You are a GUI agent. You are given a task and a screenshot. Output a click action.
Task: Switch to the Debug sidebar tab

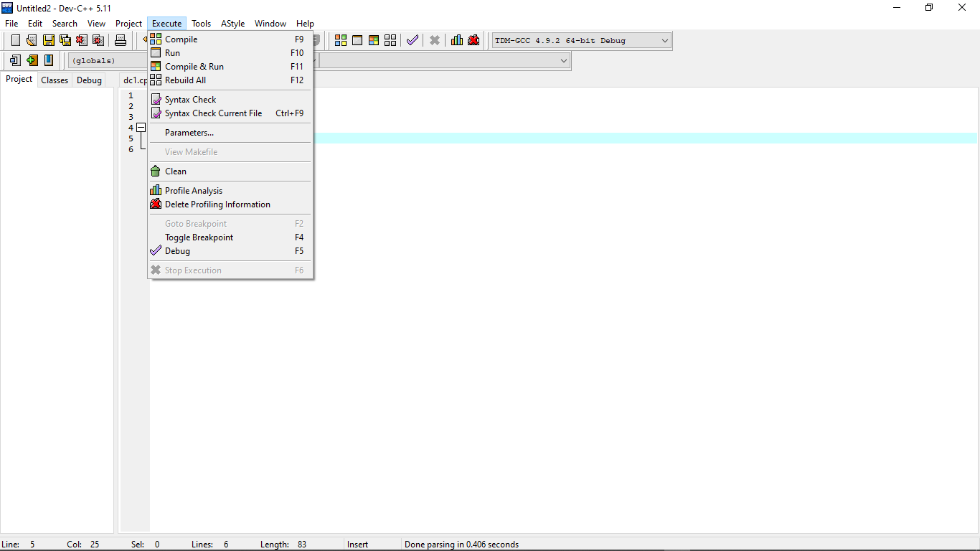(x=89, y=80)
